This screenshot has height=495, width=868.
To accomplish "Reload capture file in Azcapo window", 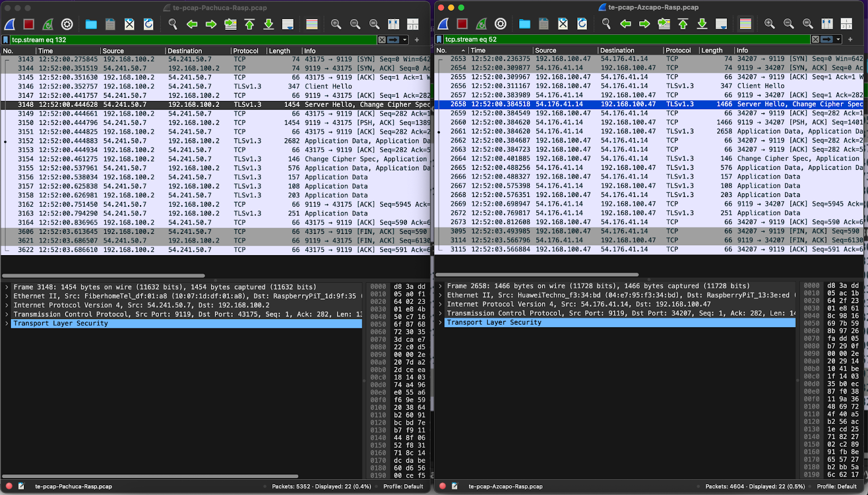I will point(582,24).
